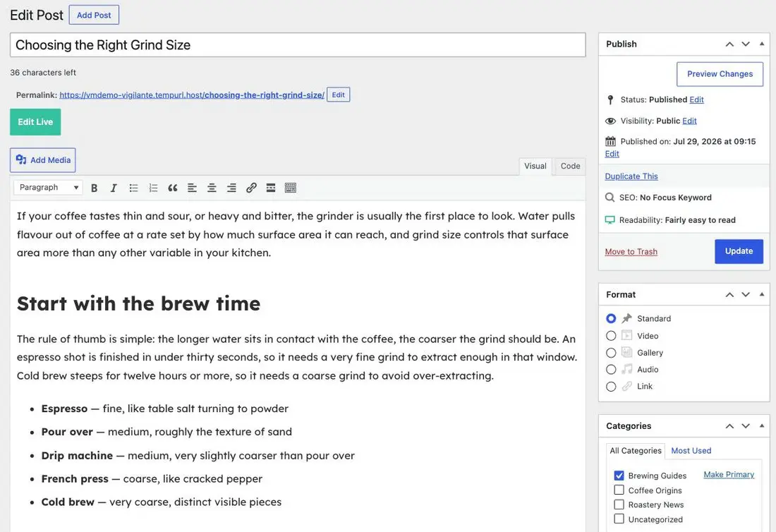This screenshot has width=776, height=532.
Task: Insert Read More tag
Action: coord(271,188)
